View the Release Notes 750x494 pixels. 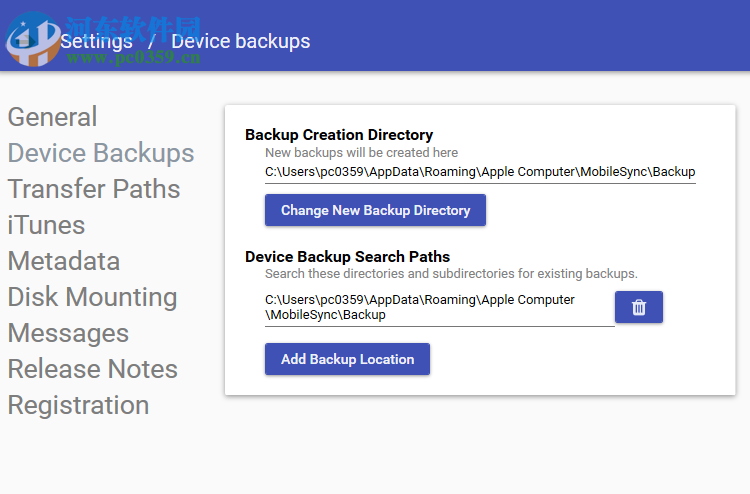[93, 369]
